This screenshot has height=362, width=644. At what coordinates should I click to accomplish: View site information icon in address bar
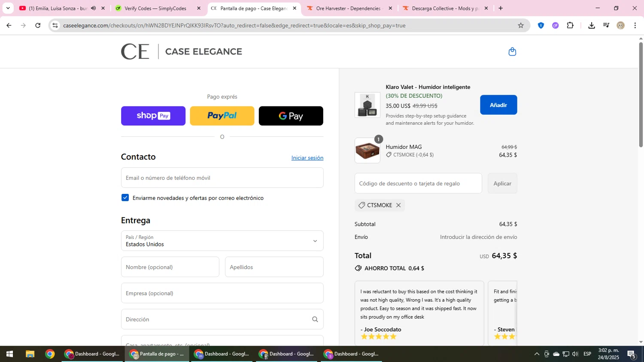pos(55,25)
